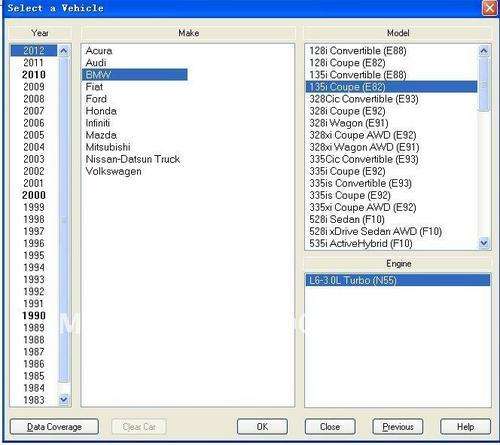Click the Data Coverage button
The height and width of the screenshot is (445, 500).
point(54,427)
